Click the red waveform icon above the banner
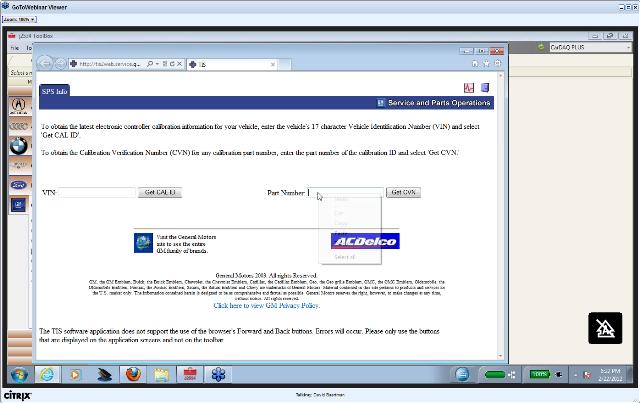Screen dimensions: 640x403 point(469,87)
